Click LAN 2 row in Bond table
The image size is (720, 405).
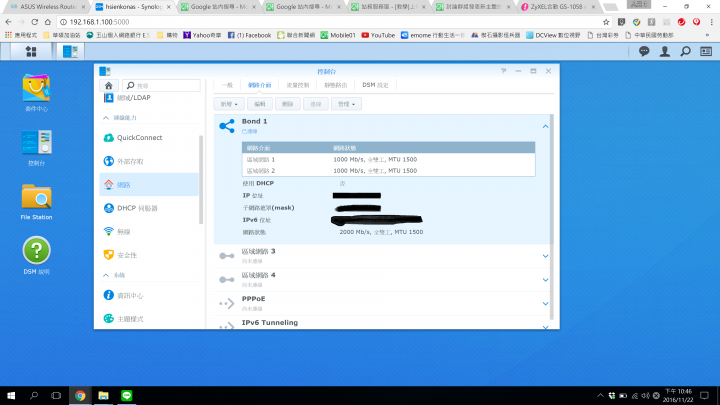pos(388,170)
